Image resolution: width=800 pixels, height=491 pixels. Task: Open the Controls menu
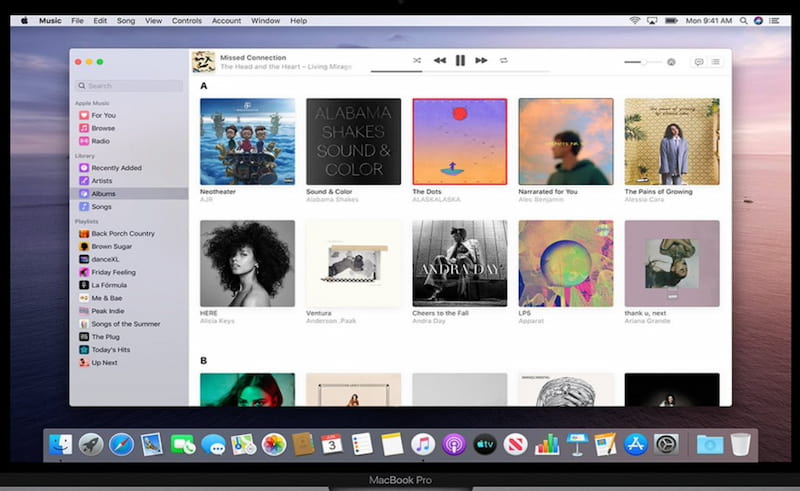click(187, 21)
